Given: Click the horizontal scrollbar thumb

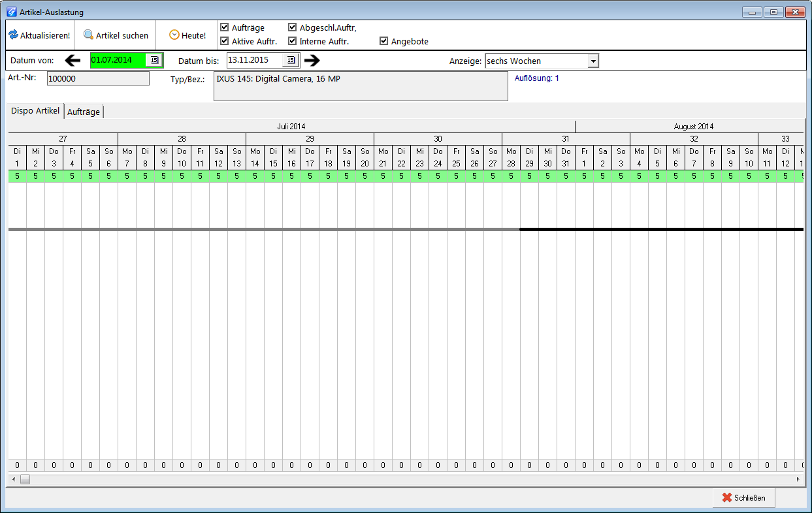Looking at the screenshot, I should pyautogui.click(x=25, y=479).
